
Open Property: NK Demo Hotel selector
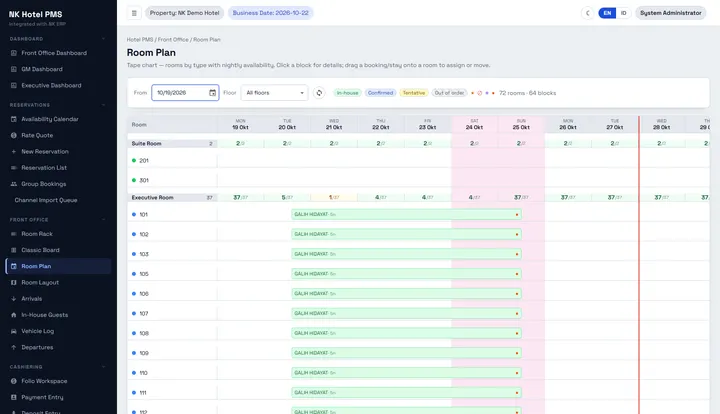point(184,13)
